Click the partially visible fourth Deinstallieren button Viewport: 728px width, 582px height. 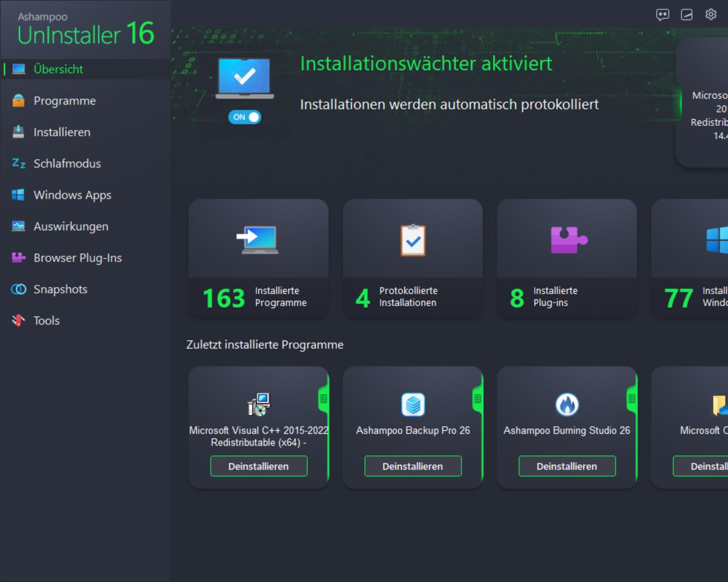coord(701,466)
